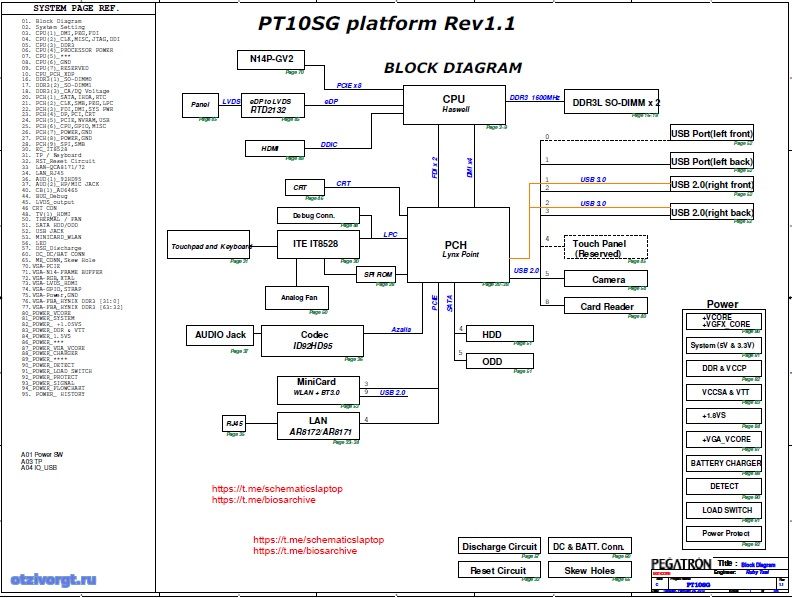Select the 'eDP to LVDS RTD2132' block
The image size is (792, 598).
[x=273, y=106]
